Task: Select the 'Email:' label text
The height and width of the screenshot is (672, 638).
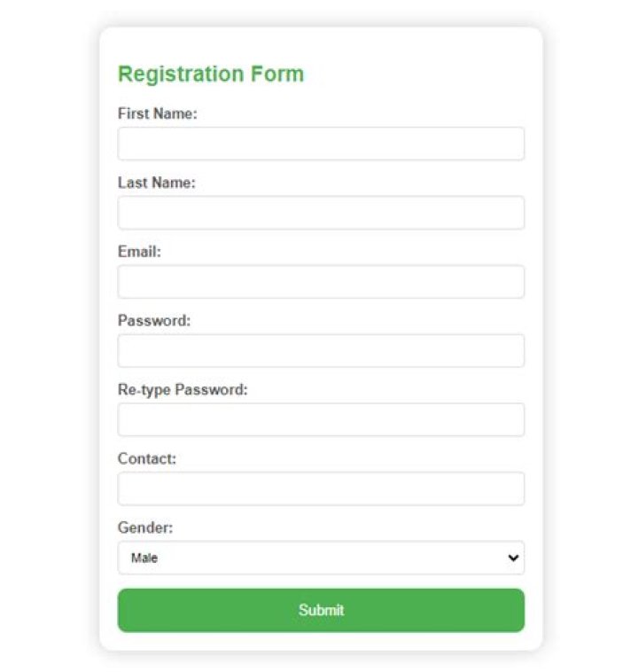Action: (139, 252)
